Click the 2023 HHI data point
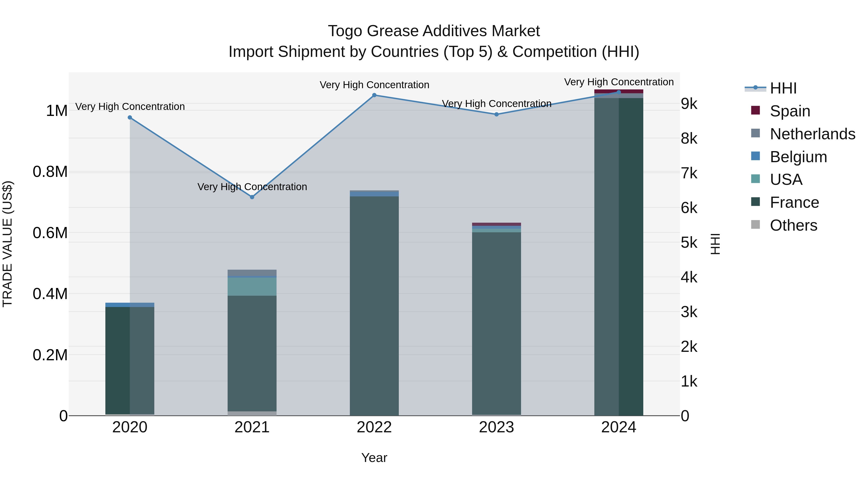 click(x=496, y=114)
